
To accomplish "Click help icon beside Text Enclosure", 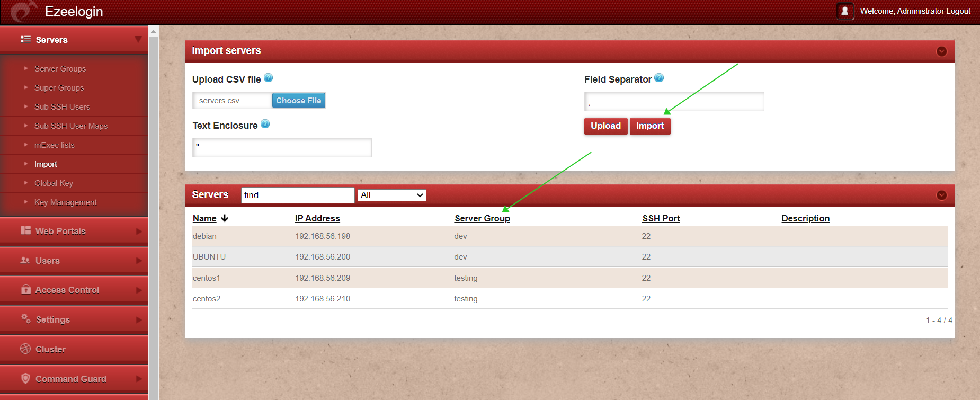I will click(x=265, y=125).
